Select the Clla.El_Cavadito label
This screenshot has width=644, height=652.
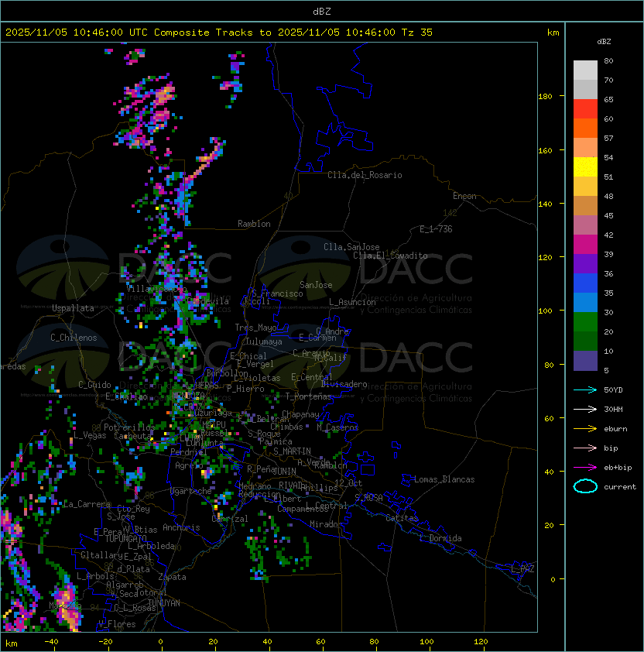390,256
